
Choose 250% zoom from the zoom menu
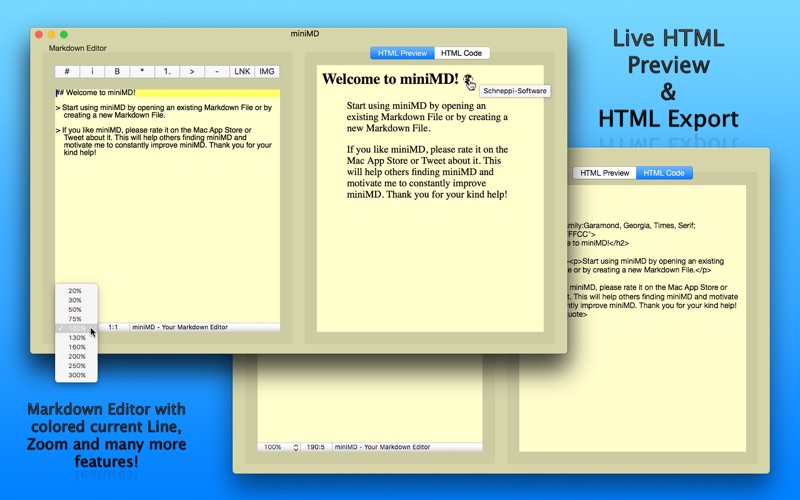click(x=76, y=366)
